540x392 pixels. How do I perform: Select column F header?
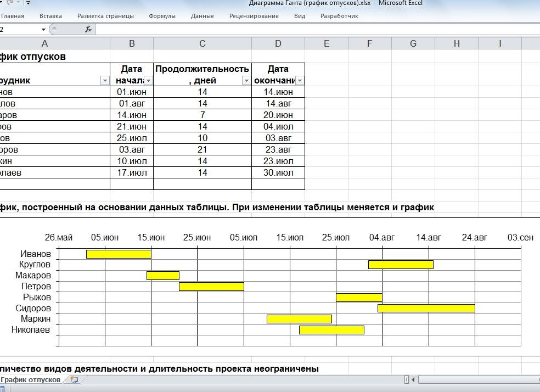[x=369, y=43]
